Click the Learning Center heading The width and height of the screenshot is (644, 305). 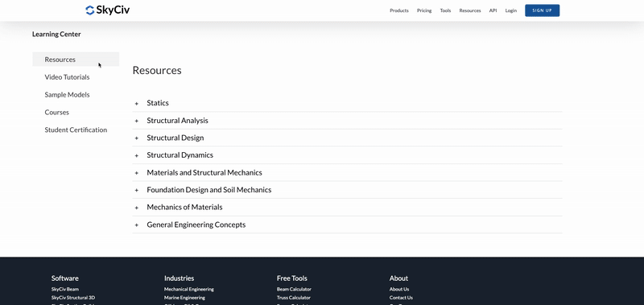pyautogui.click(x=56, y=34)
